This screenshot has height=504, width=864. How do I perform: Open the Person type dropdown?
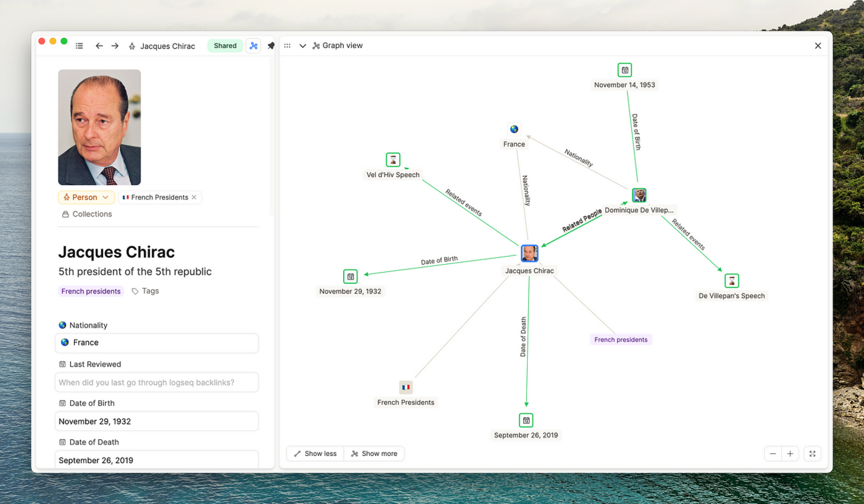tap(86, 197)
